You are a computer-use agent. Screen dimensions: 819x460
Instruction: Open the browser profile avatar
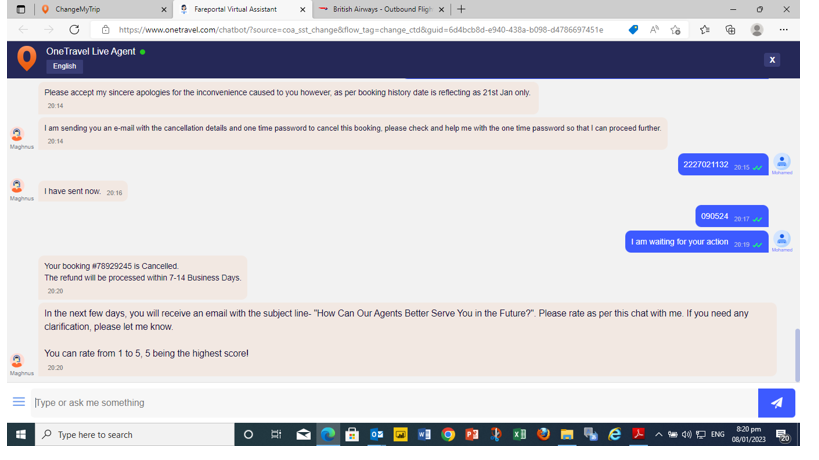(x=757, y=30)
